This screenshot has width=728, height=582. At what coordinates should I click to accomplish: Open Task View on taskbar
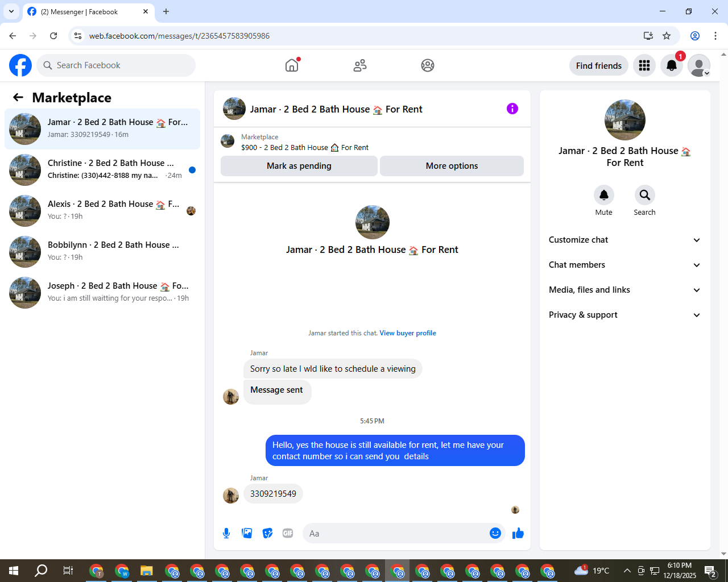tap(68, 571)
